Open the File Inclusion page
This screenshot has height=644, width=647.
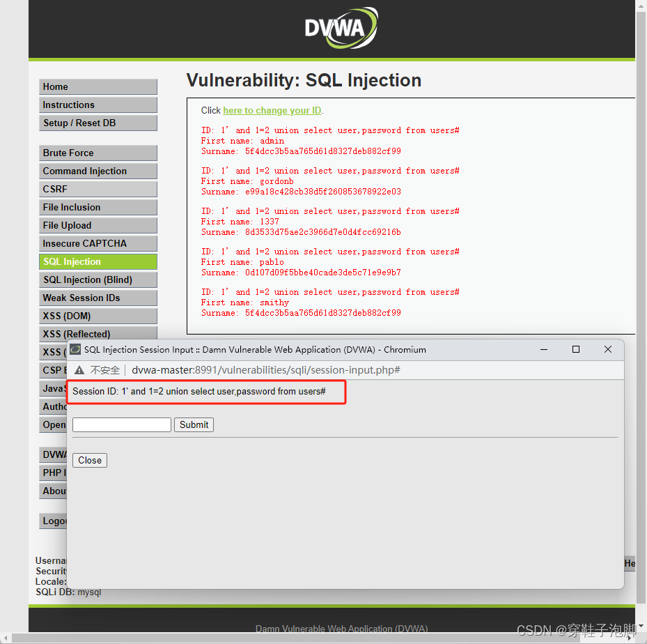pyautogui.click(x=98, y=207)
